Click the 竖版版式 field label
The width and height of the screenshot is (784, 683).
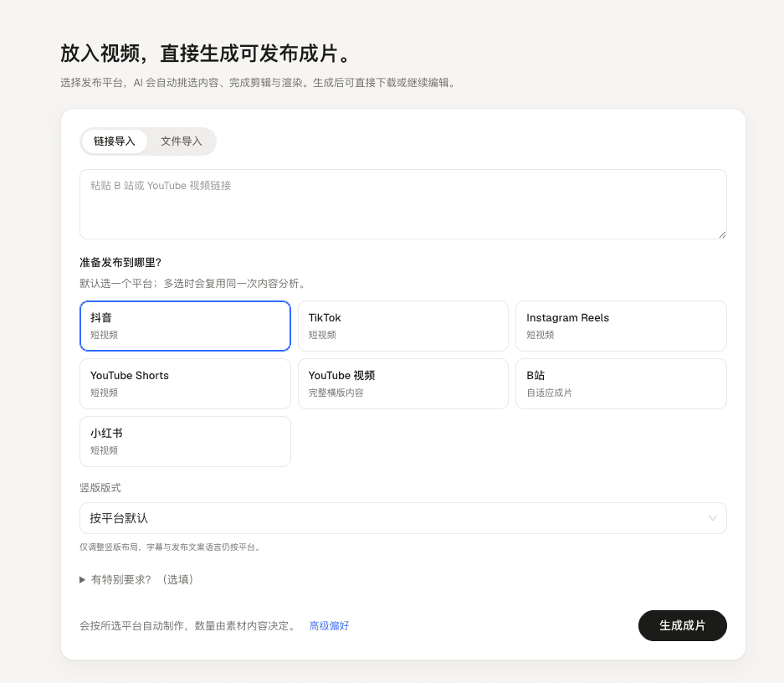coord(100,488)
